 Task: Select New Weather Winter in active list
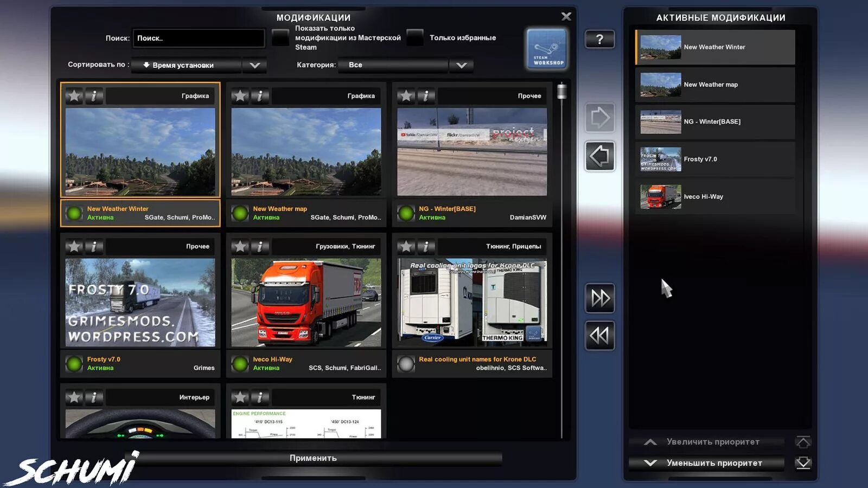(715, 47)
